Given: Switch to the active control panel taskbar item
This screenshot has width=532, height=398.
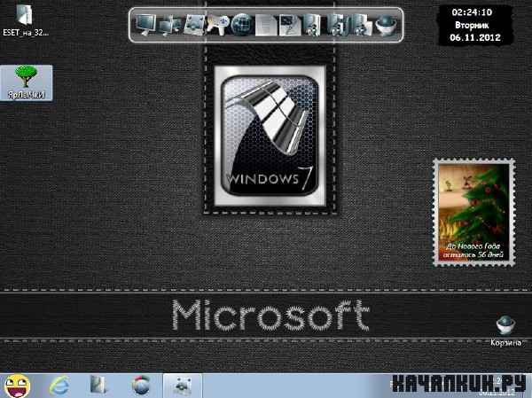Looking at the screenshot, I should coord(183,386).
